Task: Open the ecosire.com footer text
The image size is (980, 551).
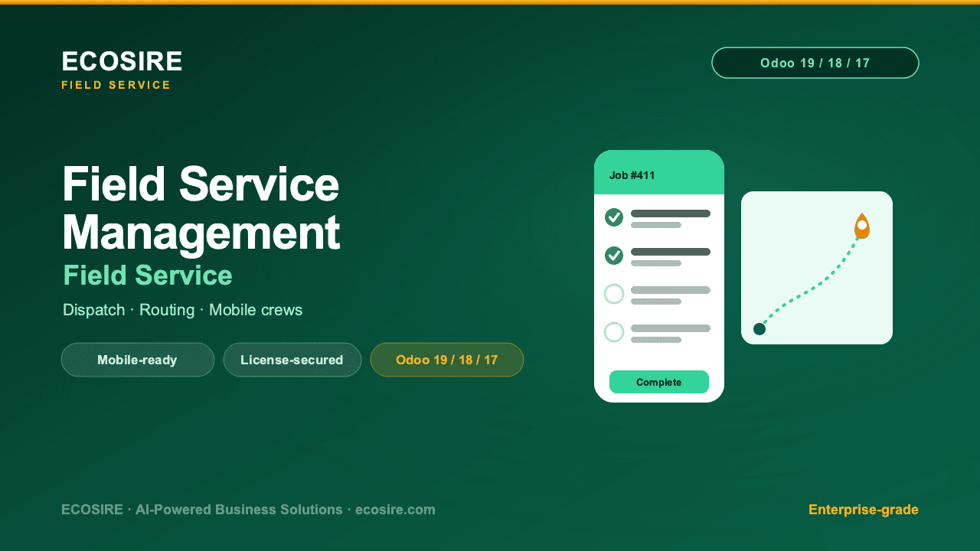Action: click(x=395, y=510)
